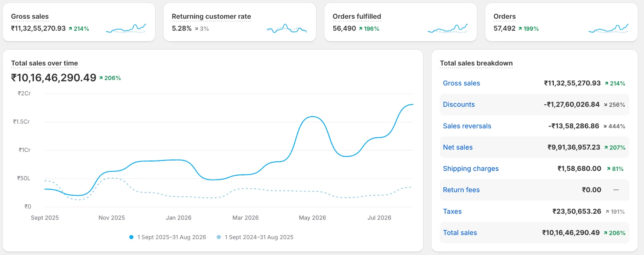The width and height of the screenshot is (644, 255).
Task: Open the Net sales breakdown link
Action: [458, 147]
